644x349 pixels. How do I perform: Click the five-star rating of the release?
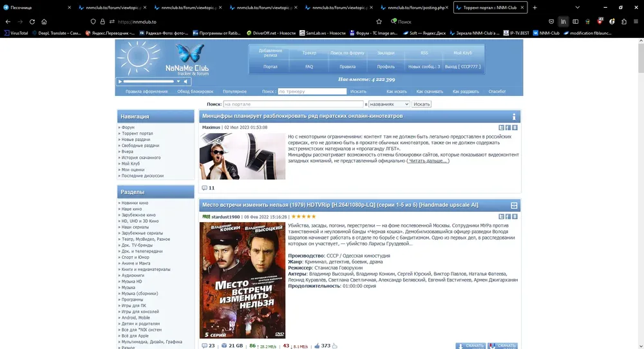[303, 216]
